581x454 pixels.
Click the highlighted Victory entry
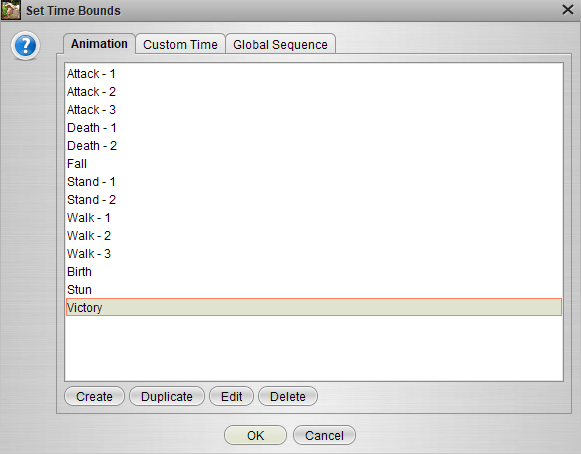314,308
